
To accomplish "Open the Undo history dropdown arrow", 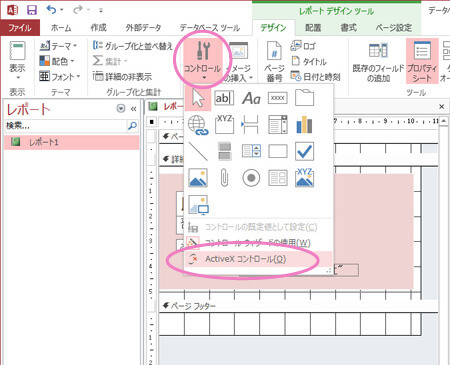I will pos(62,10).
